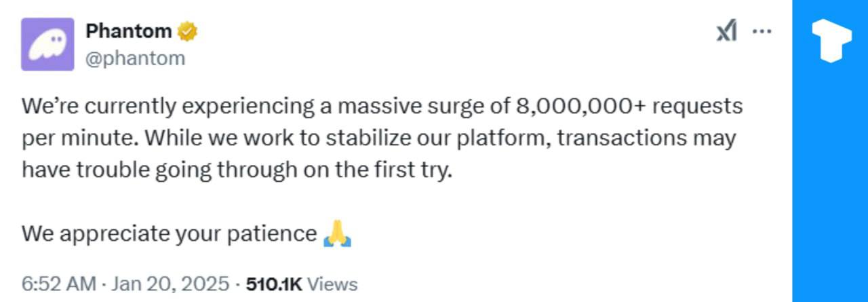Viewport: 868px width, 302px height.
Task: Click the 6:52 AM timestamp
Action: coord(58,284)
